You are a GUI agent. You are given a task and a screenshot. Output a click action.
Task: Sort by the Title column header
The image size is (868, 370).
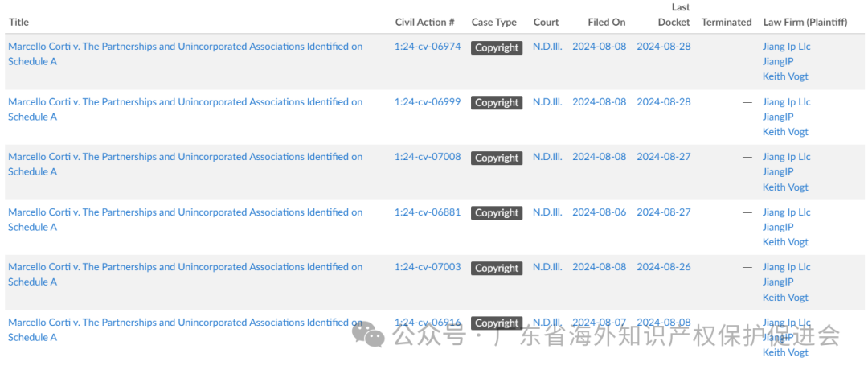coord(18,23)
